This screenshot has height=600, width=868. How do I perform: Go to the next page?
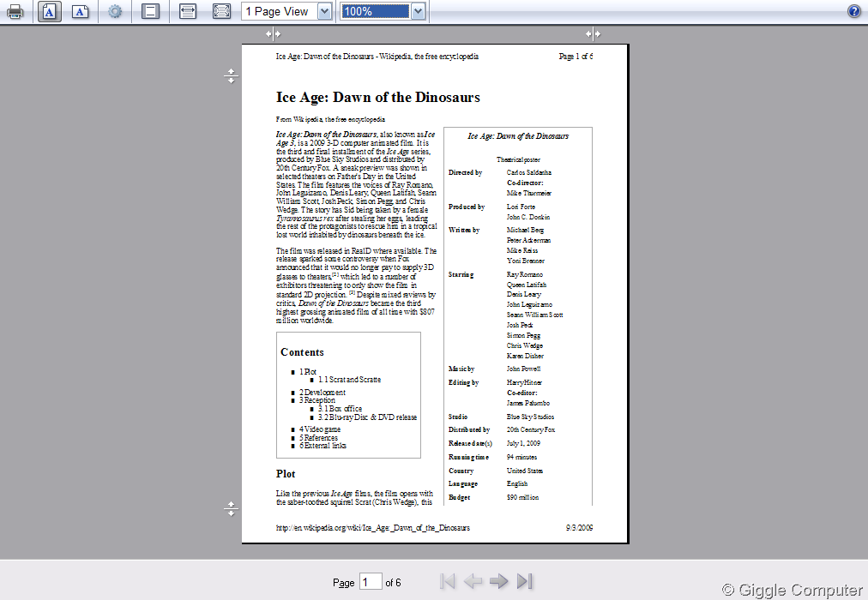click(499, 581)
